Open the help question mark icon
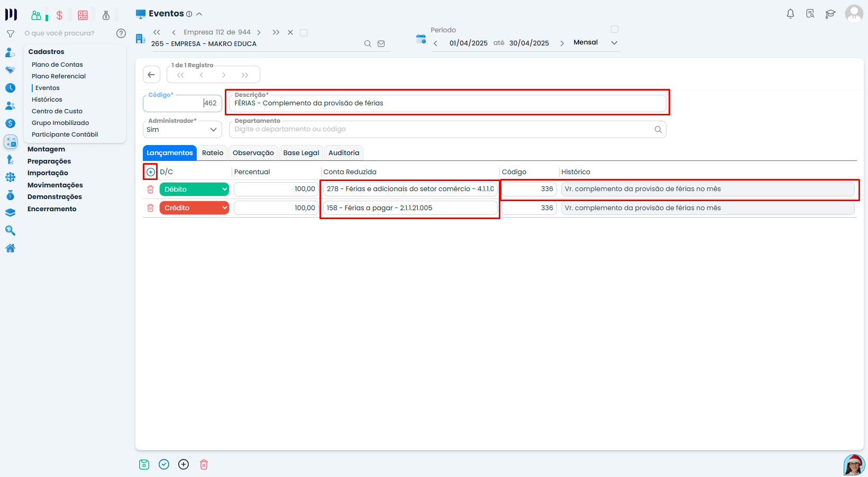This screenshot has width=868, height=477. [x=121, y=33]
